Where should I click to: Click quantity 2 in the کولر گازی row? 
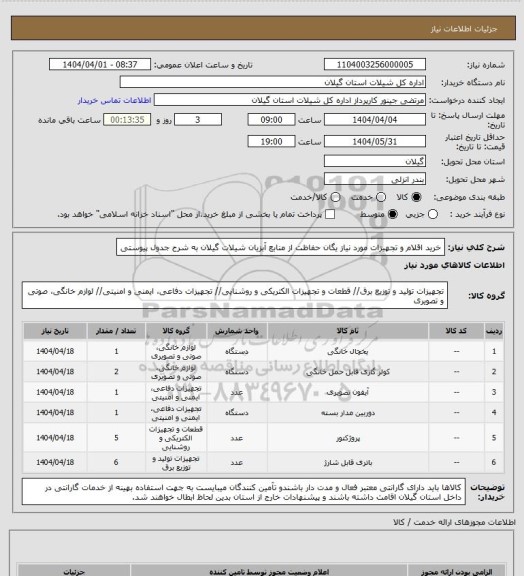pyautogui.click(x=116, y=372)
